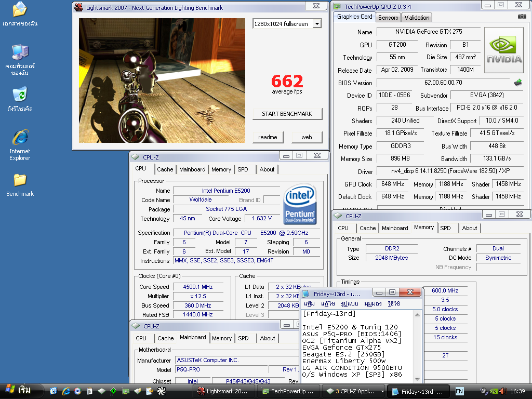Click Notepad scrollbar up arrow
532x399 pixels.
[418, 315]
